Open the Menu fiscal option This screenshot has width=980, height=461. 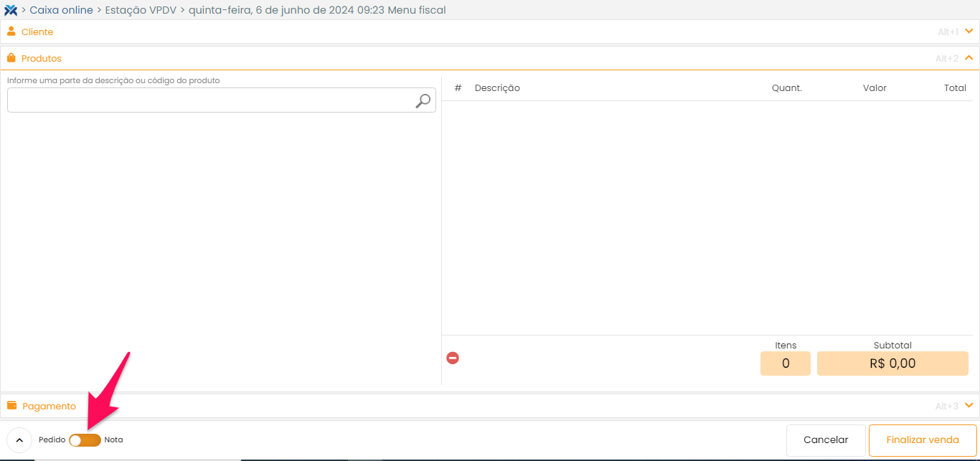click(416, 10)
